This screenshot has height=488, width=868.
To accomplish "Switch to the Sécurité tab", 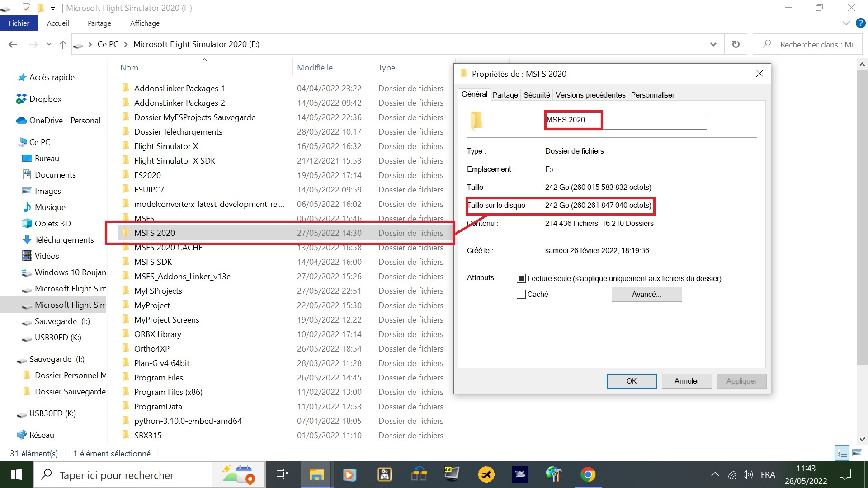I will tap(536, 95).
